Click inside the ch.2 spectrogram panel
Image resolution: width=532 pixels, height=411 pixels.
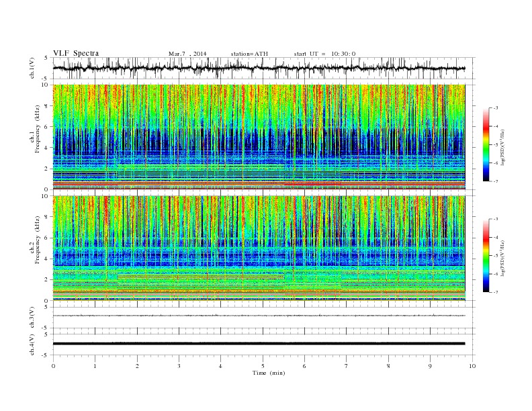(x=259, y=248)
